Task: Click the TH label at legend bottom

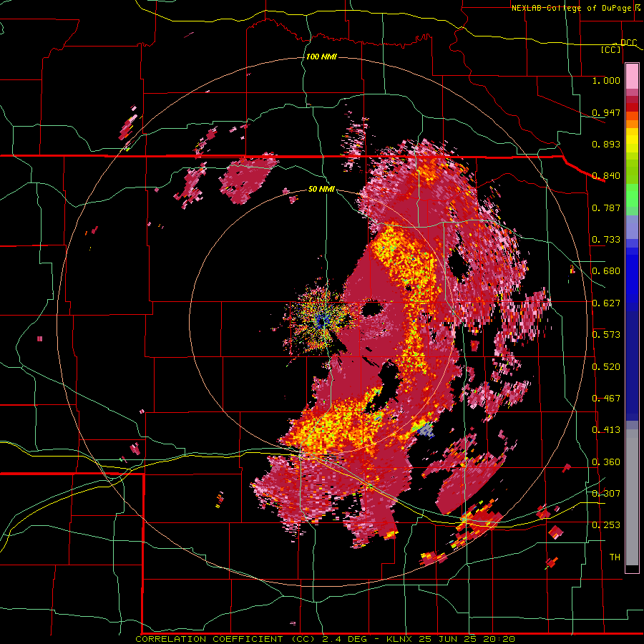Action: pyautogui.click(x=615, y=557)
